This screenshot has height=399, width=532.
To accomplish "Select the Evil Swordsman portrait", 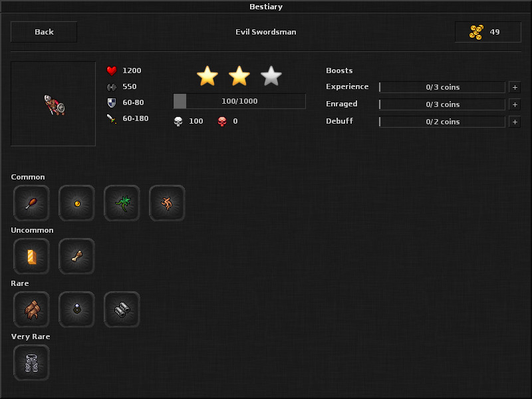I will 53,104.
